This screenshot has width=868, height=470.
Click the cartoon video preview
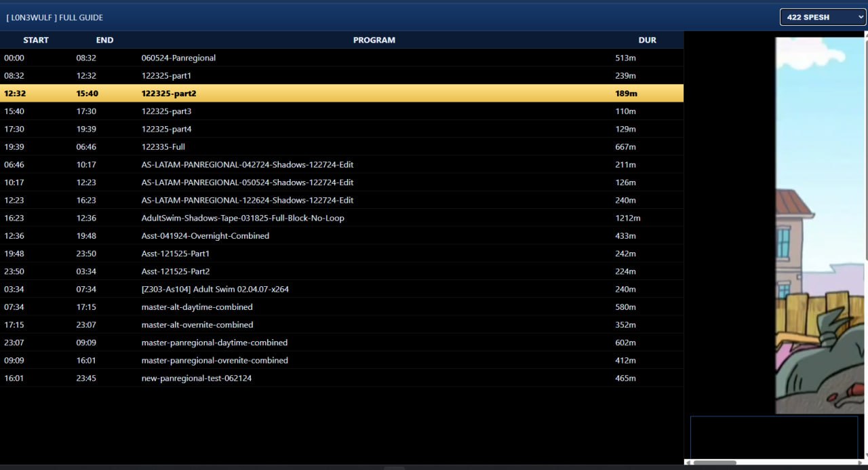[821, 224]
